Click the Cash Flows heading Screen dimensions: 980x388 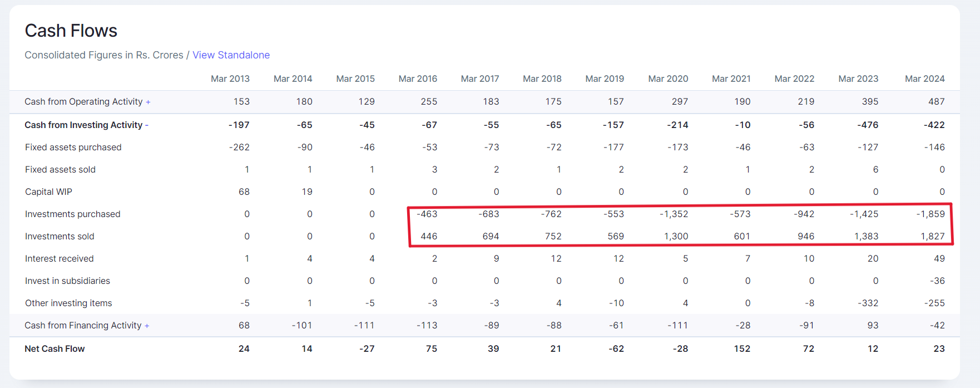point(71,31)
